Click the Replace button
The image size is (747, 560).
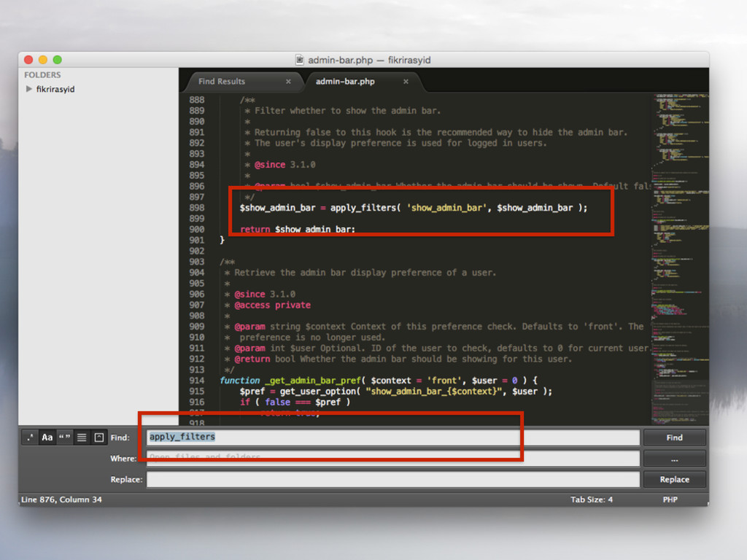pyautogui.click(x=674, y=479)
